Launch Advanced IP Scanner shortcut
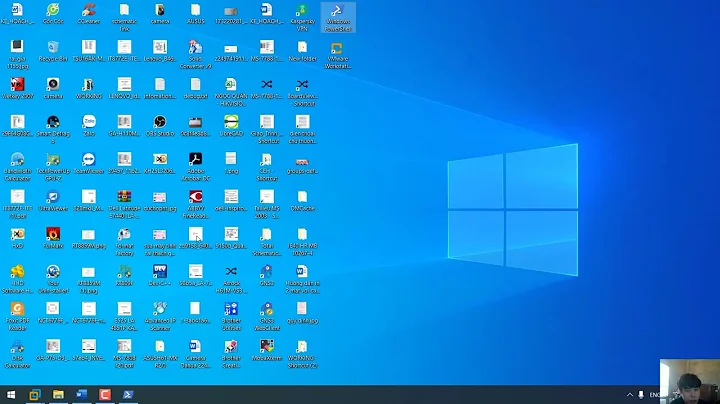Image resolution: width=720 pixels, height=404 pixels. point(160,317)
